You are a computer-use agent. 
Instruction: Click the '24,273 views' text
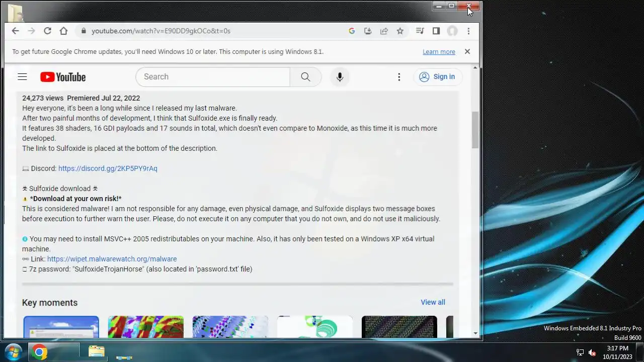pos(43,98)
